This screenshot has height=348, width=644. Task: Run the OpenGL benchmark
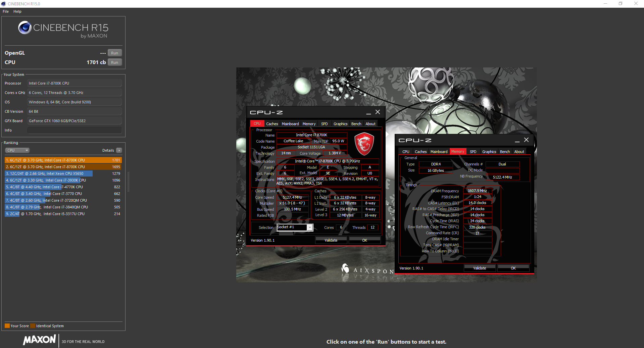(115, 53)
